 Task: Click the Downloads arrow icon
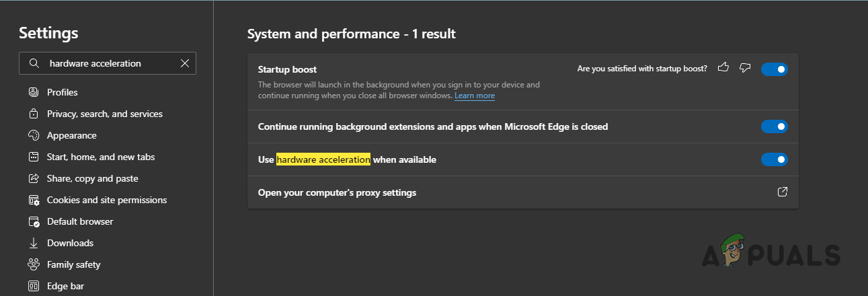click(34, 243)
